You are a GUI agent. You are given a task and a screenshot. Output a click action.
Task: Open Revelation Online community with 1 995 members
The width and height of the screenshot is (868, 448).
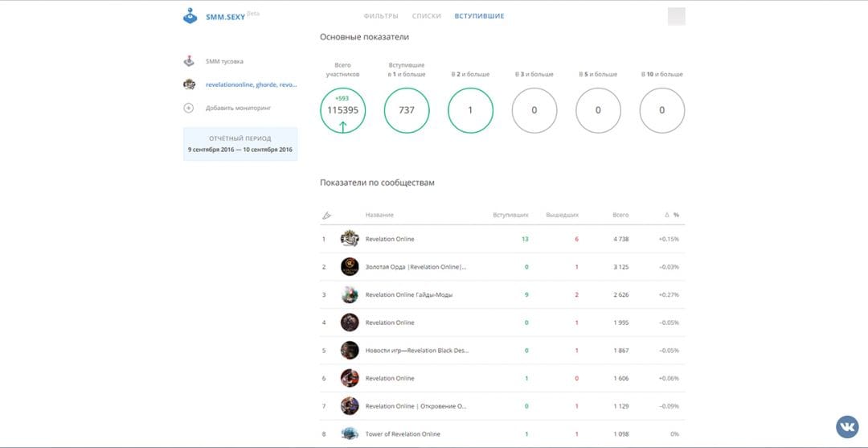[x=390, y=323]
